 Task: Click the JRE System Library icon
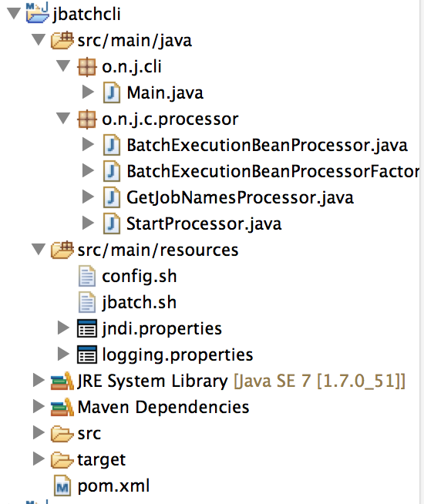click(x=62, y=381)
